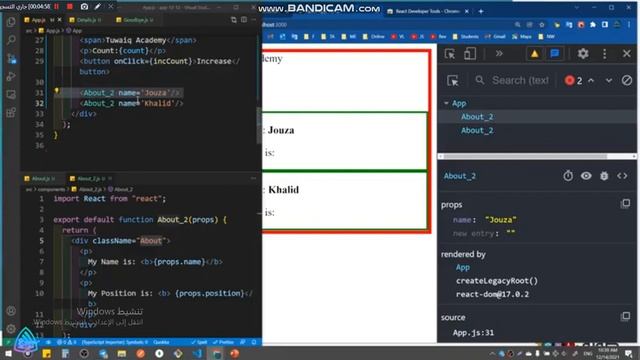The image size is (640, 360).
Task: Stop the Bandicam recording
Action: click(x=70, y=6)
